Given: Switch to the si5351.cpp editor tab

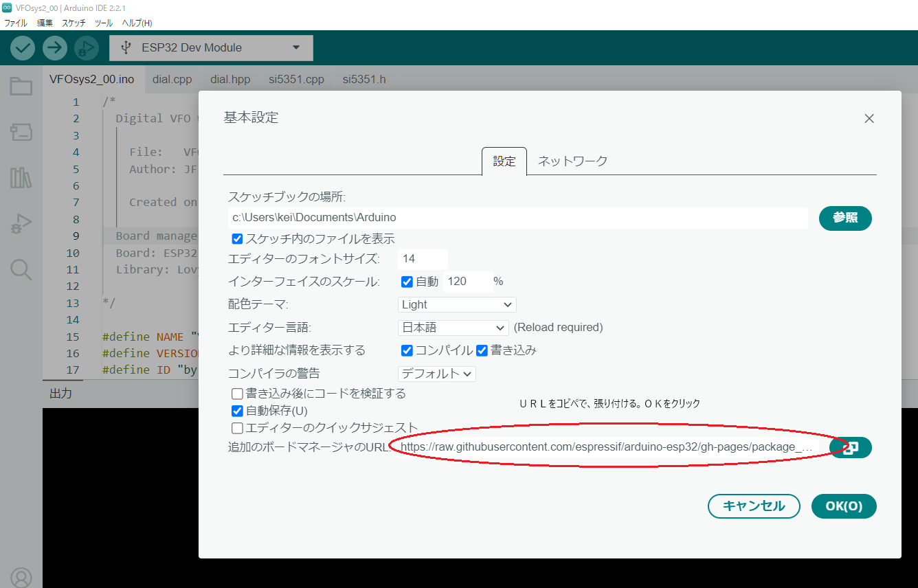Looking at the screenshot, I should (296, 79).
